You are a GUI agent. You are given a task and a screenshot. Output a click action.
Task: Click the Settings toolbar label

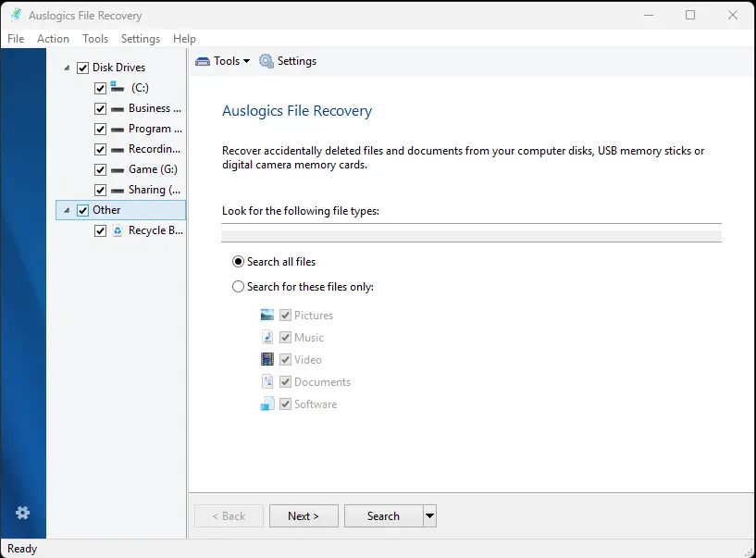click(x=297, y=61)
